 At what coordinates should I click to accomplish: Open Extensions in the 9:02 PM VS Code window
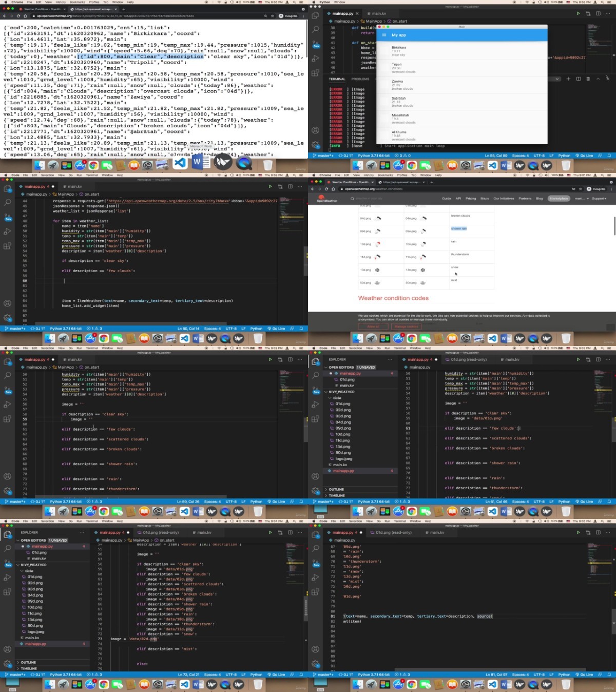click(7, 418)
